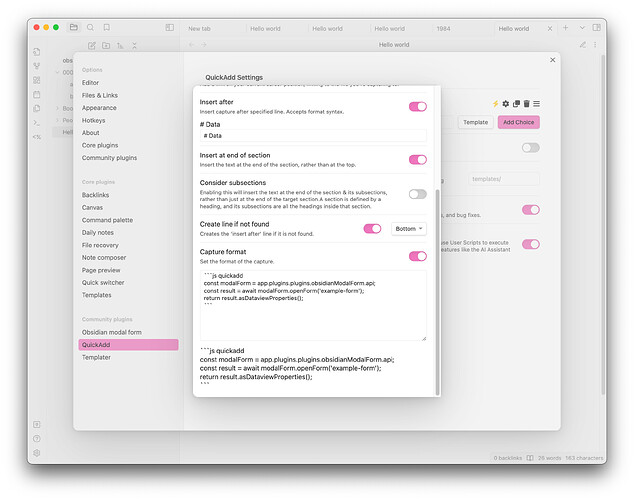The width and height of the screenshot is (634, 500).
Task: Open the Bottom position dropdown
Action: point(409,229)
